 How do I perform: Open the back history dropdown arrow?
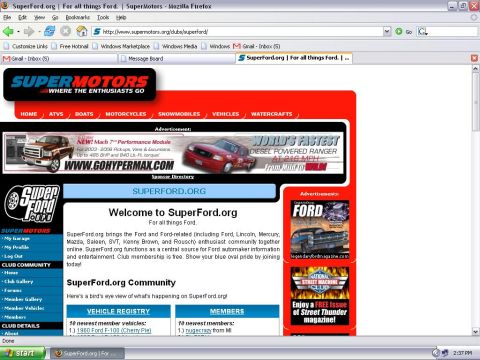pos(18,32)
